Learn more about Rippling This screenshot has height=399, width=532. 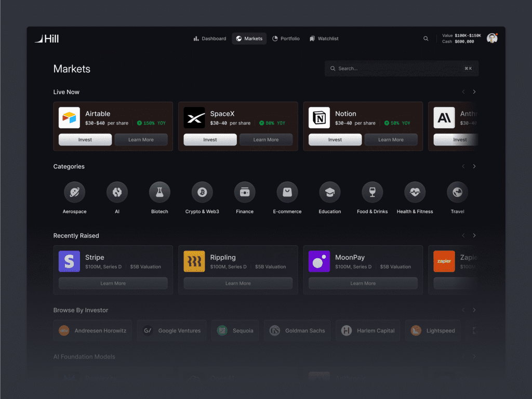point(238,283)
